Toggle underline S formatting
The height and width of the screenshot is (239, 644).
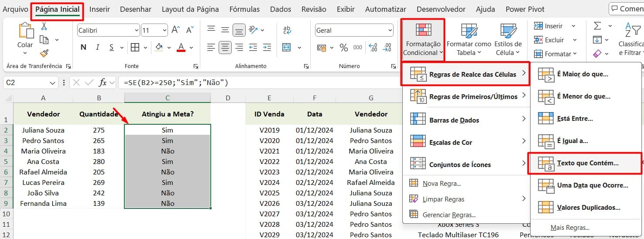tap(111, 47)
